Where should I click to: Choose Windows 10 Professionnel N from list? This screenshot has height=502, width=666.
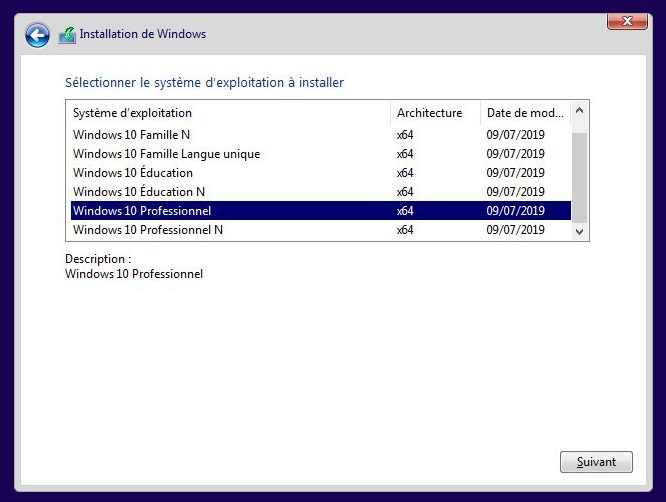[x=148, y=230]
